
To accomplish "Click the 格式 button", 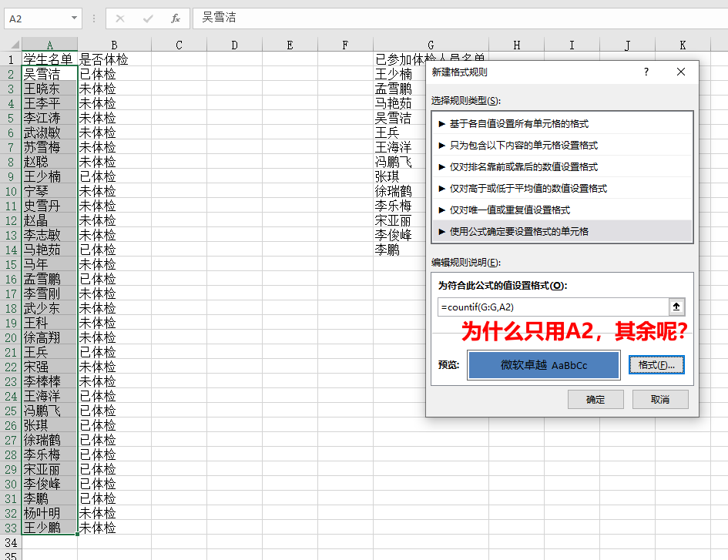I will click(656, 365).
